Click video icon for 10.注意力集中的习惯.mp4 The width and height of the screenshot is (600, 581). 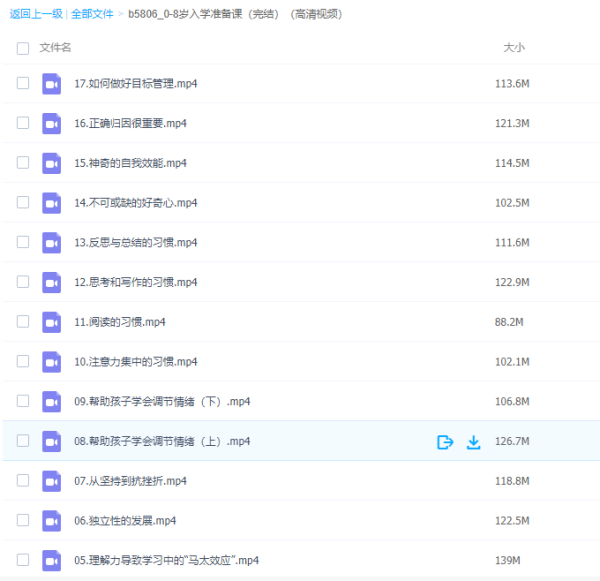[52, 362]
